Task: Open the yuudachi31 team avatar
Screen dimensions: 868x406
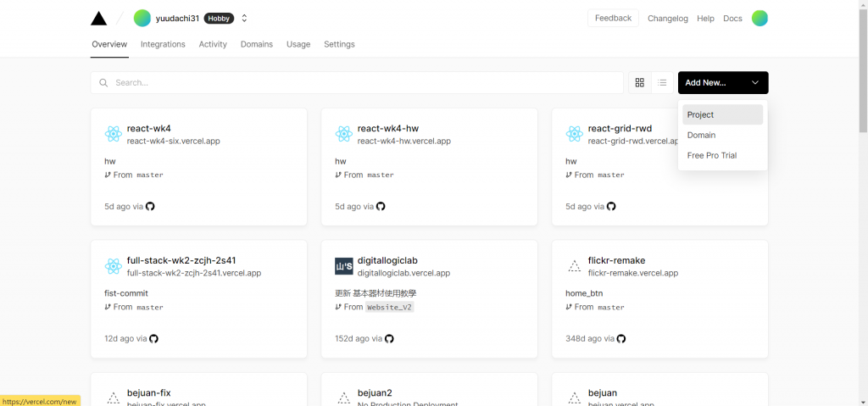Action: 142,19
